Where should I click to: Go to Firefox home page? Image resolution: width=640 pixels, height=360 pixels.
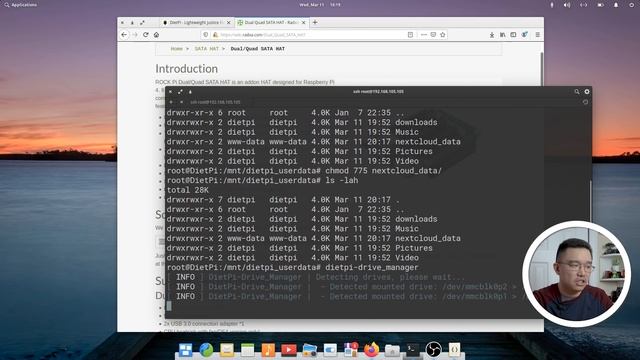[x=156, y=35]
